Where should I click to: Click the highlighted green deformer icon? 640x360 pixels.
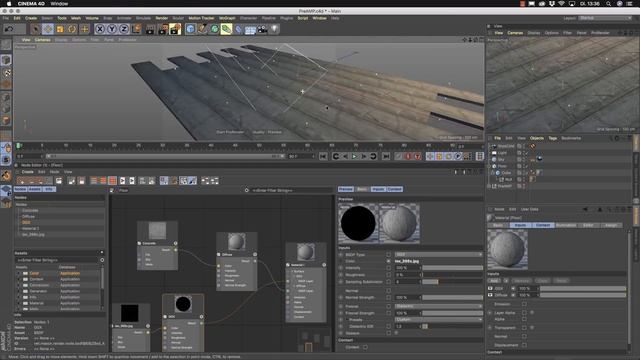227,29
